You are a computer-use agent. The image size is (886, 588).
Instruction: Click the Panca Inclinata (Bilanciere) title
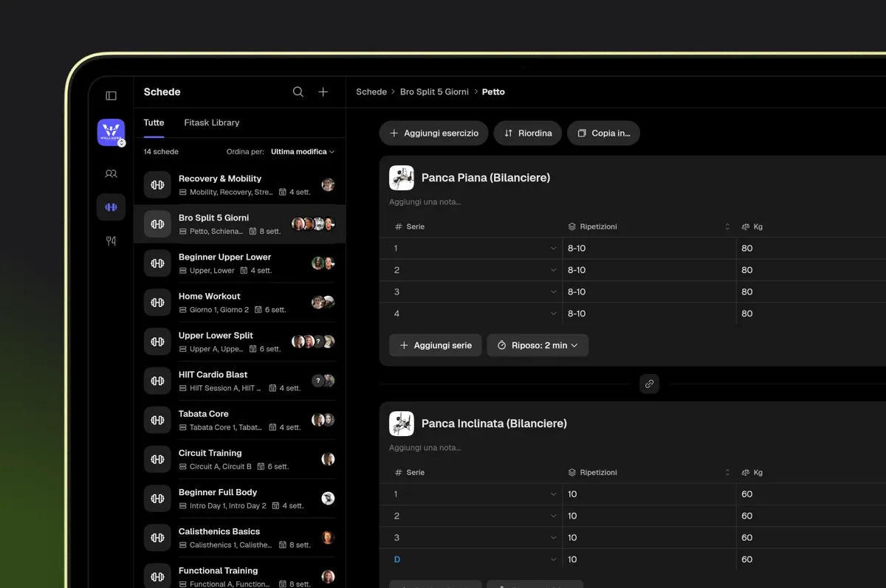point(494,423)
